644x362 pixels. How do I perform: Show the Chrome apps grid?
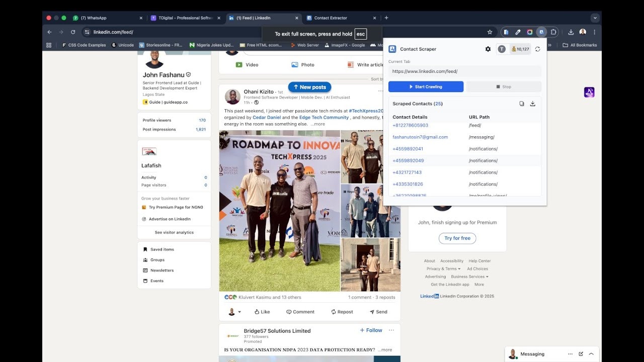(x=49, y=45)
